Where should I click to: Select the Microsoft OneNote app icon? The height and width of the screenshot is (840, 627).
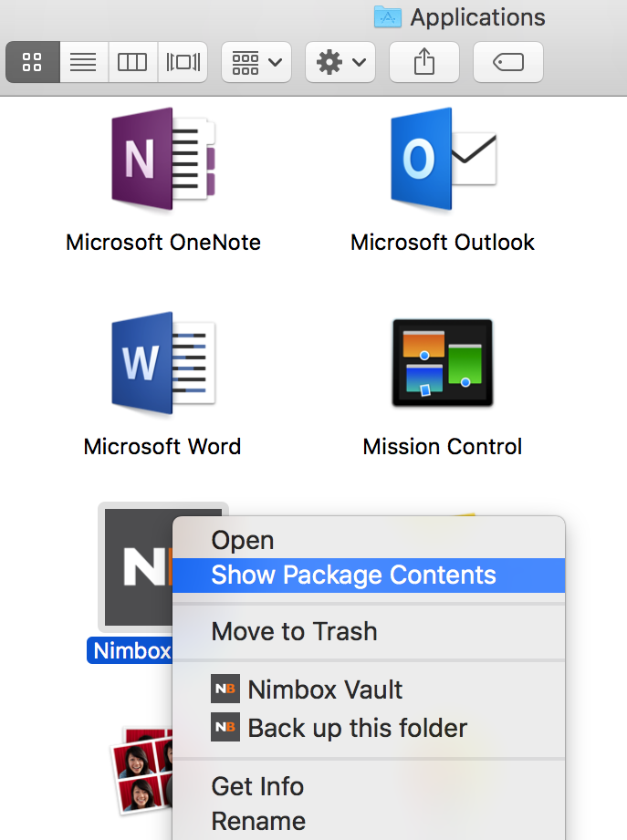163,159
